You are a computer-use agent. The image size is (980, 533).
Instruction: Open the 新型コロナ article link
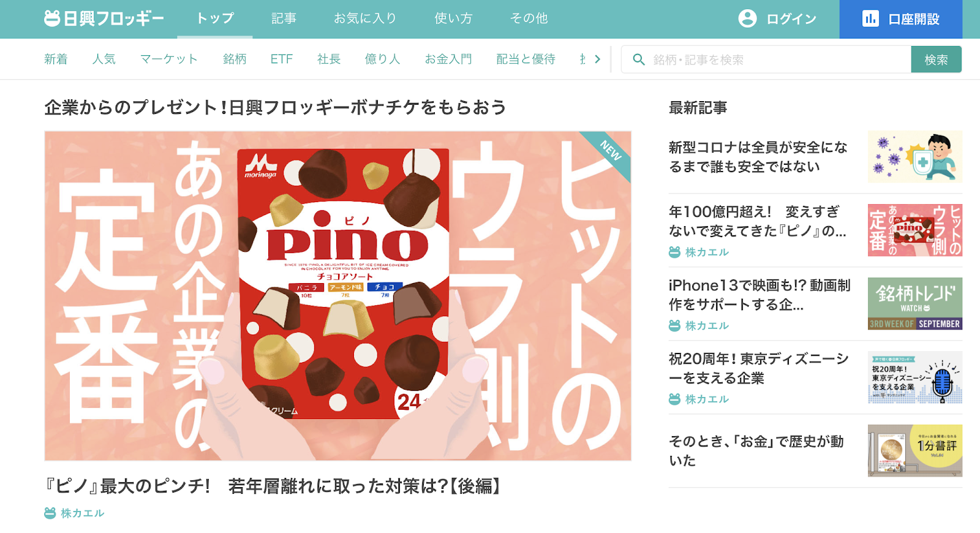[758, 157]
